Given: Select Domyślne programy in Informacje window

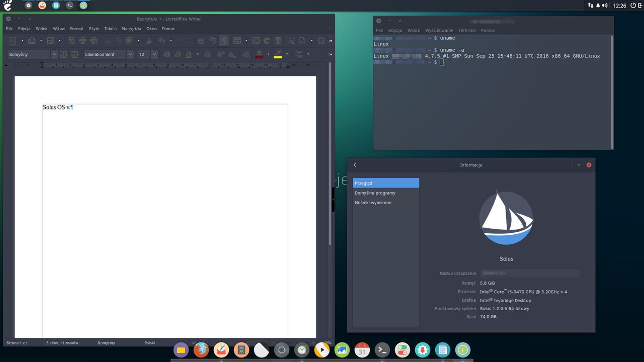Looking at the screenshot, I should (386, 193).
